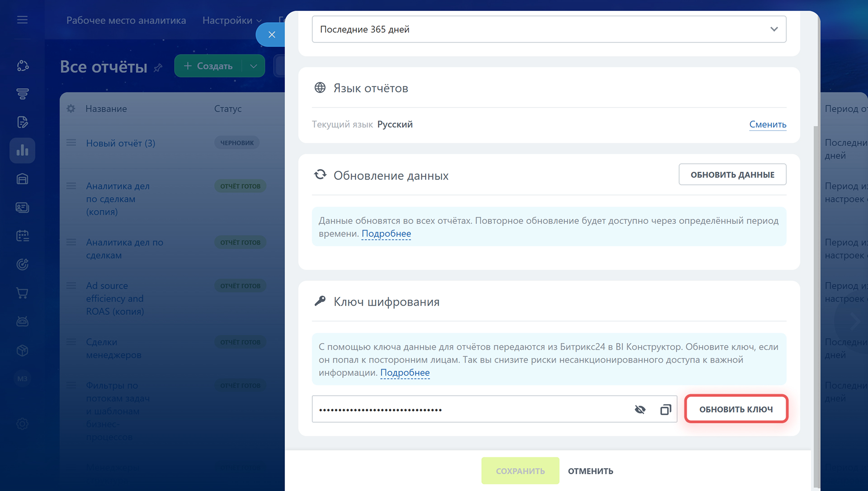Open the calendar sidebar icon
The width and height of the screenshot is (868, 491).
click(x=22, y=236)
